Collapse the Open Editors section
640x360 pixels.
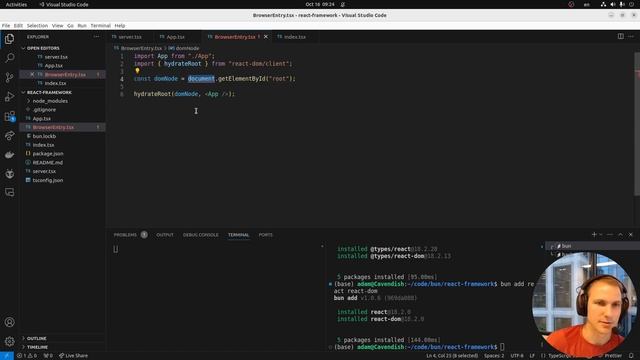pos(43,48)
